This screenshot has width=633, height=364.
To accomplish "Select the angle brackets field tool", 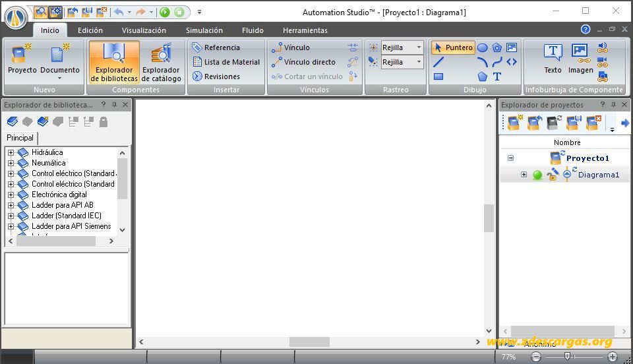I will click(512, 62).
